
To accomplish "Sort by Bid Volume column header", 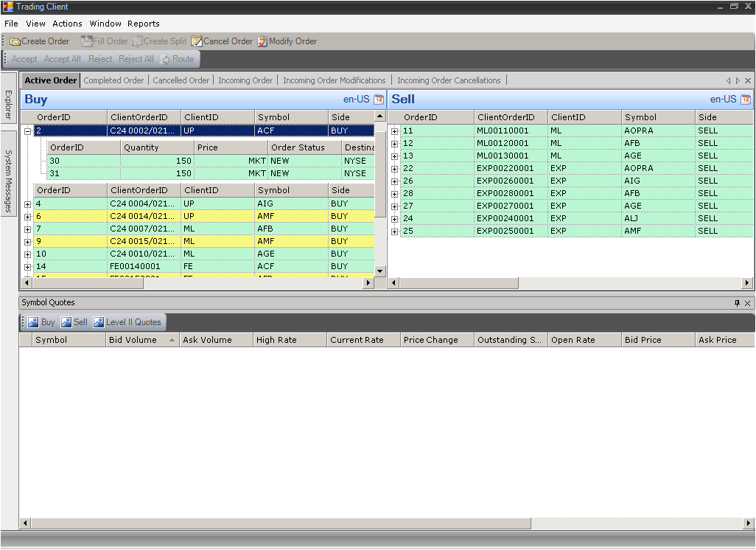I will (x=133, y=340).
